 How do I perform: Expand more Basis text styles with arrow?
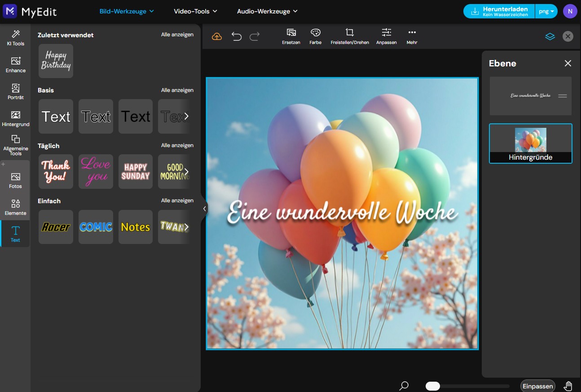[186, 117]
